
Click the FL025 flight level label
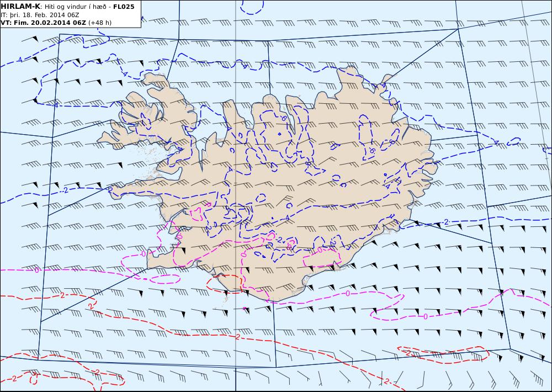tap(124, 7)
